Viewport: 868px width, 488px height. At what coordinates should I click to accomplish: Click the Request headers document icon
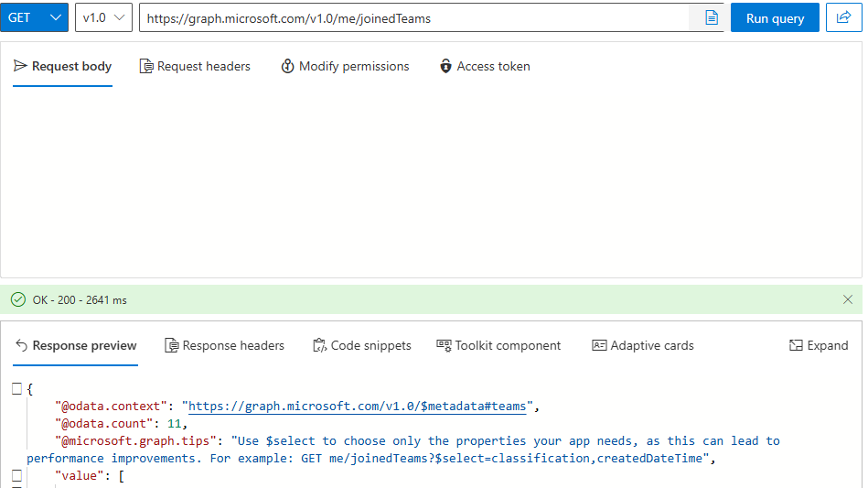click(146, 67)
